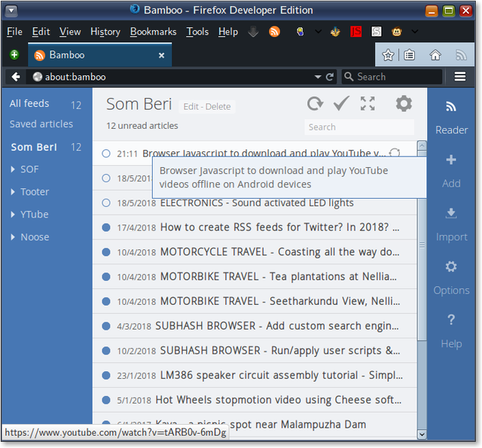Click the subscribe feed icon in toolbar

pos(461,55)
